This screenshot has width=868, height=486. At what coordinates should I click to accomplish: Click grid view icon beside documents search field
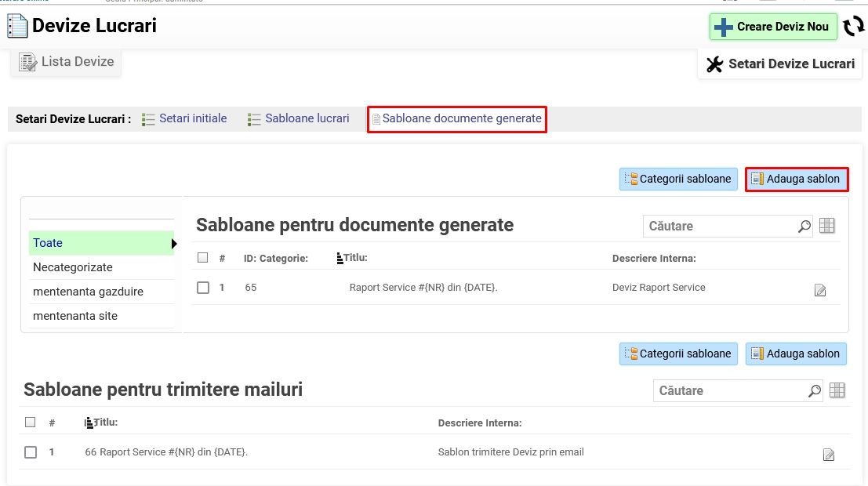[x=827, y=226]
